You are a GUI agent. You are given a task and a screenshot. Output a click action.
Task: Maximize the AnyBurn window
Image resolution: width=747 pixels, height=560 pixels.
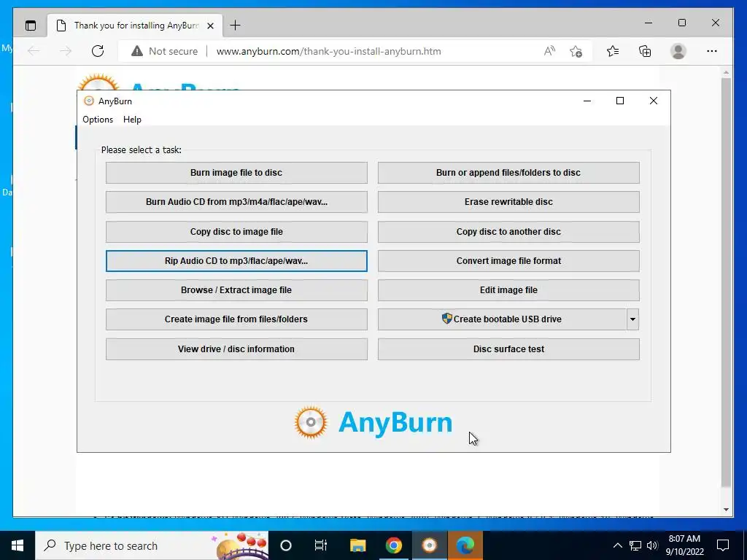click(620, 101)
